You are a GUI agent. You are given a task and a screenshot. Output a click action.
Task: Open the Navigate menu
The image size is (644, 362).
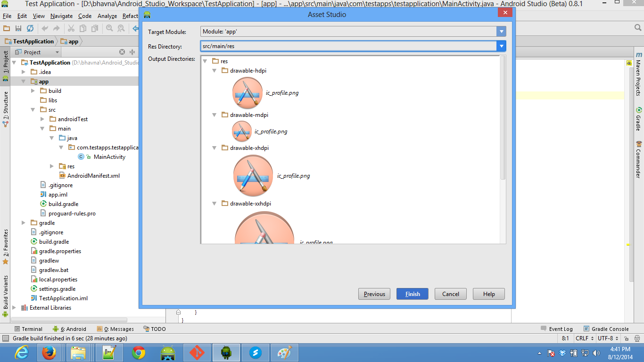coord(61,16)
